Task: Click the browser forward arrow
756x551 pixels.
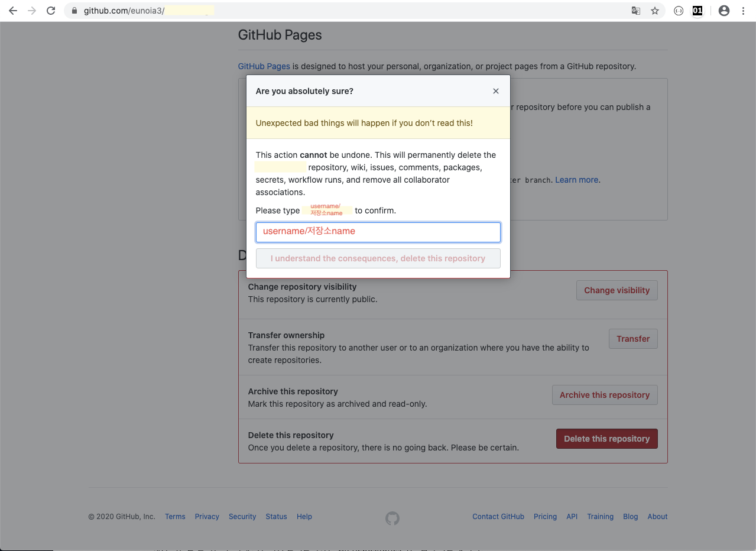Action: (x=32, y=11)
